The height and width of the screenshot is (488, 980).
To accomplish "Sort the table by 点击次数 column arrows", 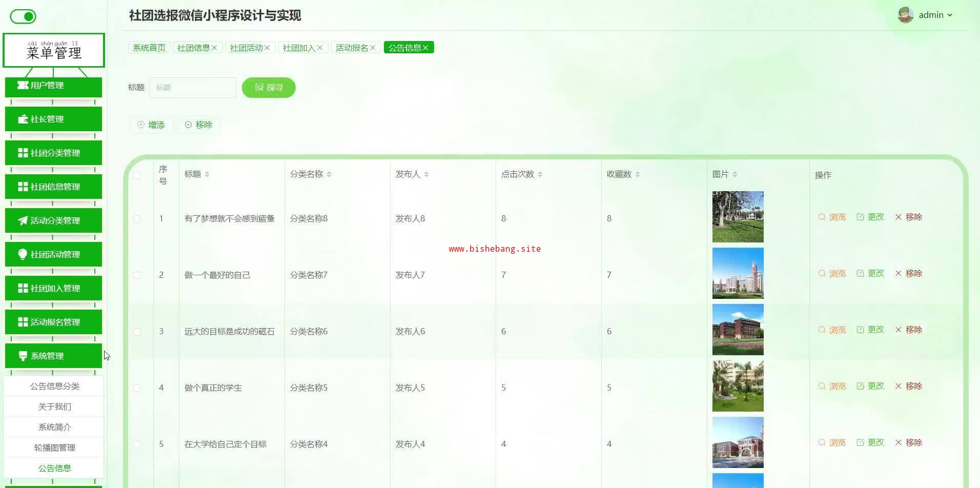I will (x=540, y=174).
